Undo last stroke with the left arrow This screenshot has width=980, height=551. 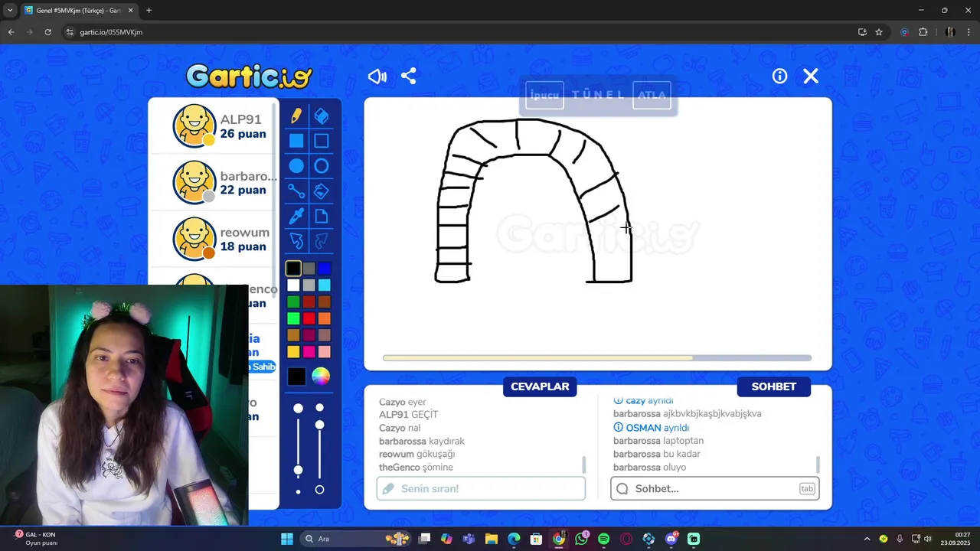(x=296, y=242)
